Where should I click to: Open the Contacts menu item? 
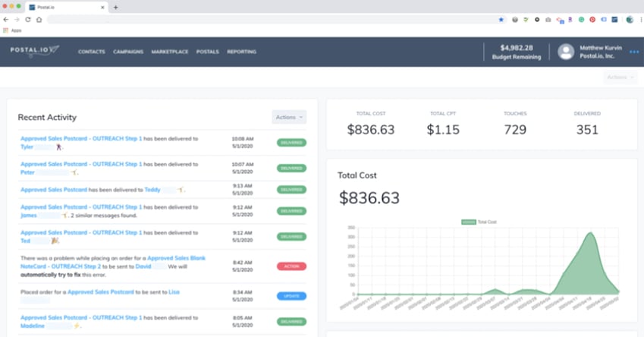[91, 52]
